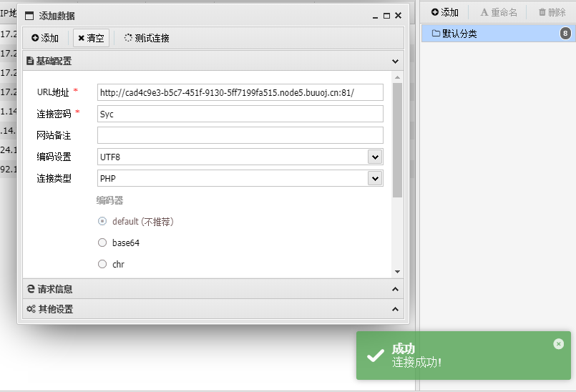Click 添加 in the category panel
The width and height of the screenshot is (576, 392).
[x=445, y=12]
